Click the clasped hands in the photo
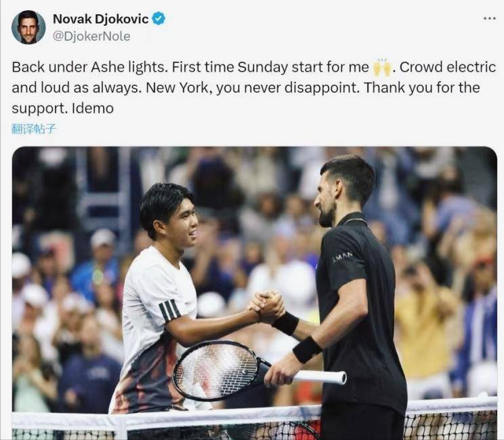504x440 pixels. click(267, 306)
